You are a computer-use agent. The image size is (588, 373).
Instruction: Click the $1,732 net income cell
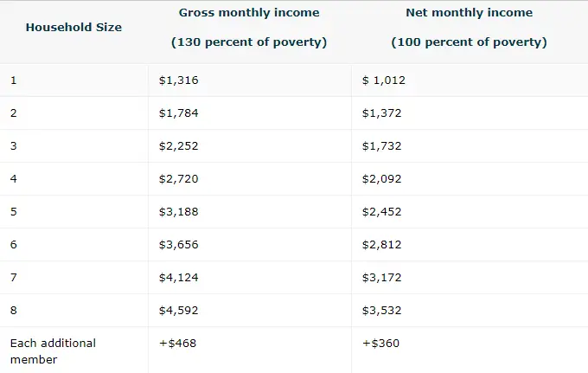(x=382, y=146)
